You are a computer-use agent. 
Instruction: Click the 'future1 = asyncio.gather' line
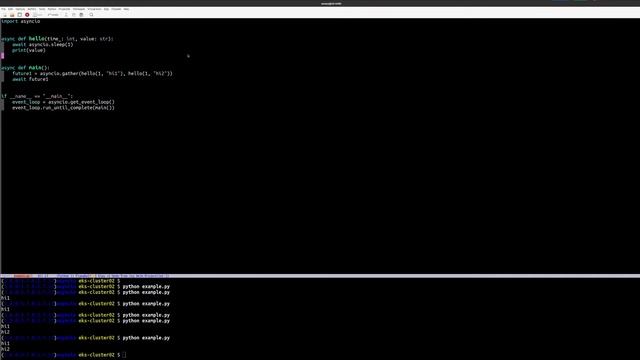coord(92,73)
